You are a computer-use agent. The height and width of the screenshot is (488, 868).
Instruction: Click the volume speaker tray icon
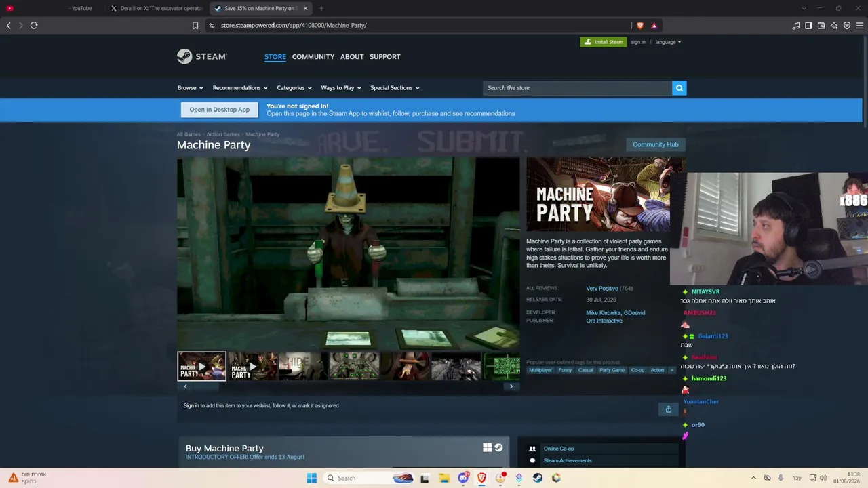coord(823,478)
